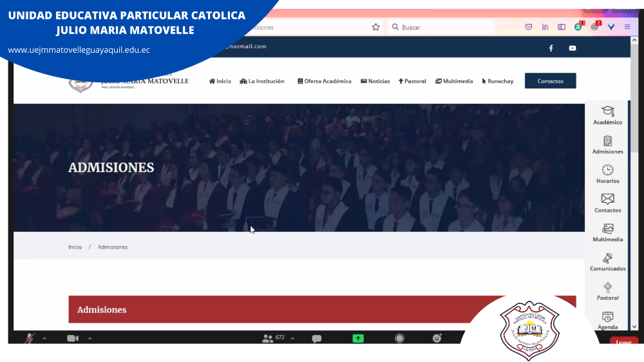Click the page scrollbar down arrow
The width and height of the screenshot is (644, 362).
click(634, 327)
